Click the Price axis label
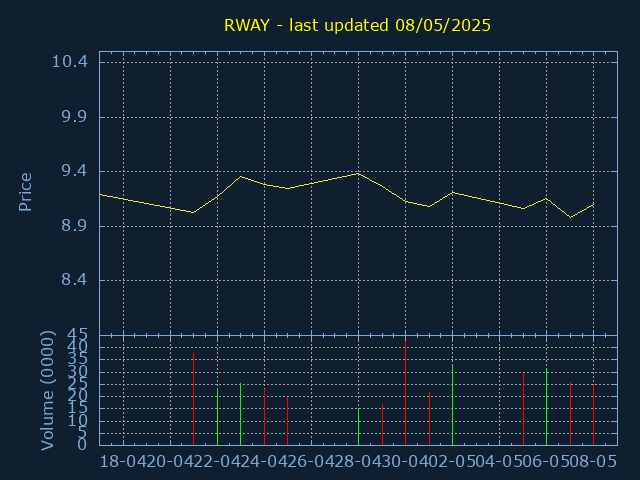Image resolution: width=640 pixels, height=480 pixels. pos(25,192)
